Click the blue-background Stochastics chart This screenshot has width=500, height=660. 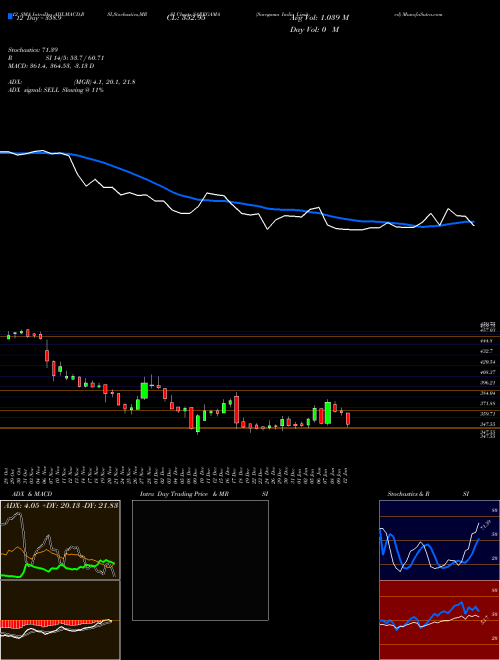[439, 540]
